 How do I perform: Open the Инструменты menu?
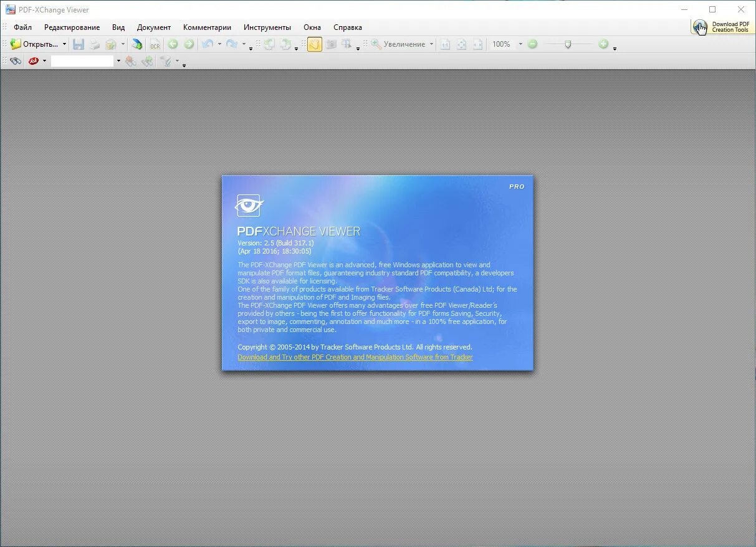[267, 27]
